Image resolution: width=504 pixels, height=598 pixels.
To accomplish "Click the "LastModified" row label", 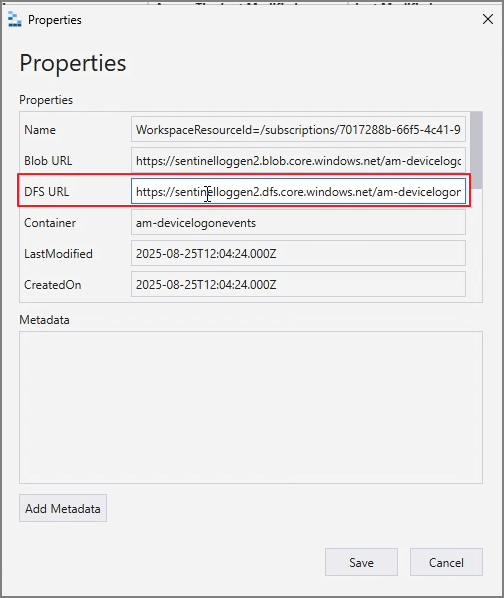I will tap(58, 254).
